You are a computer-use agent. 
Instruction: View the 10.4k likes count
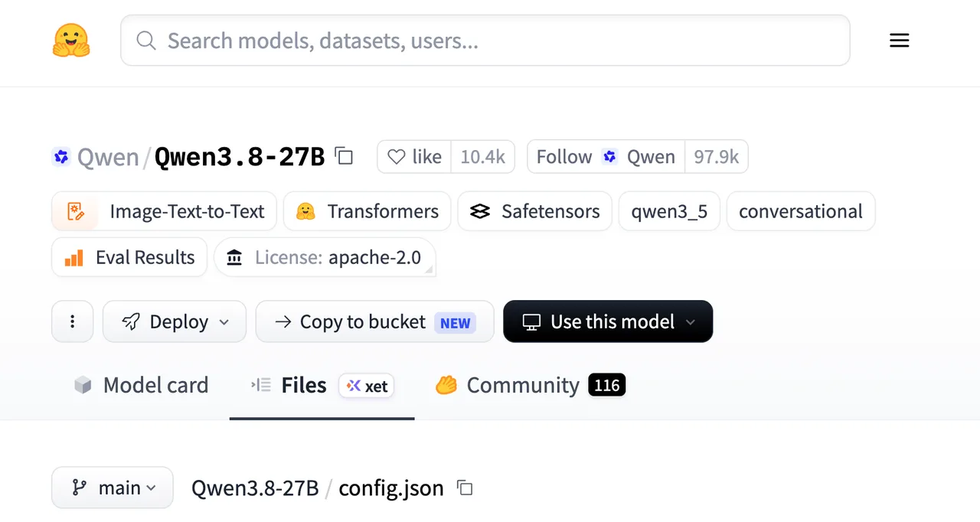click(x=483, y=157)
